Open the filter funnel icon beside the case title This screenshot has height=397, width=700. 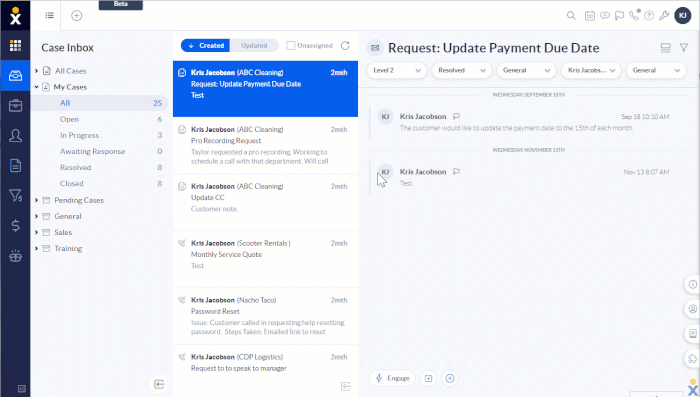(x=683, y=47)
